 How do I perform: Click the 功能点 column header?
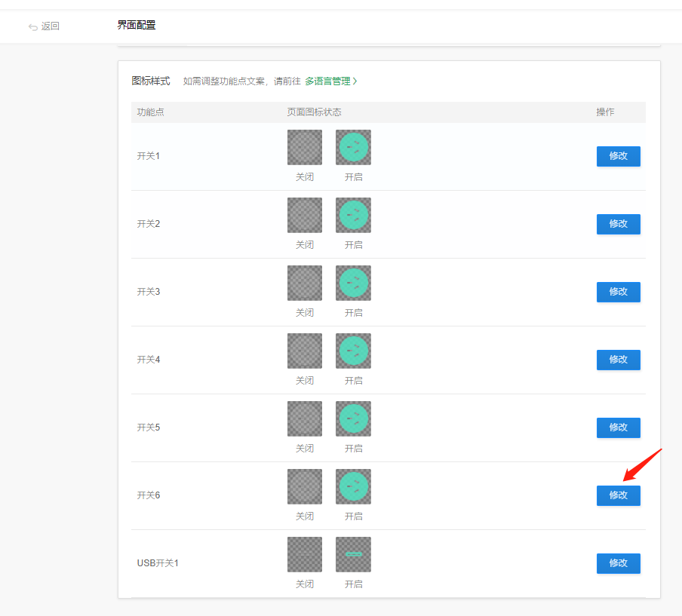[x=151, y=112]
